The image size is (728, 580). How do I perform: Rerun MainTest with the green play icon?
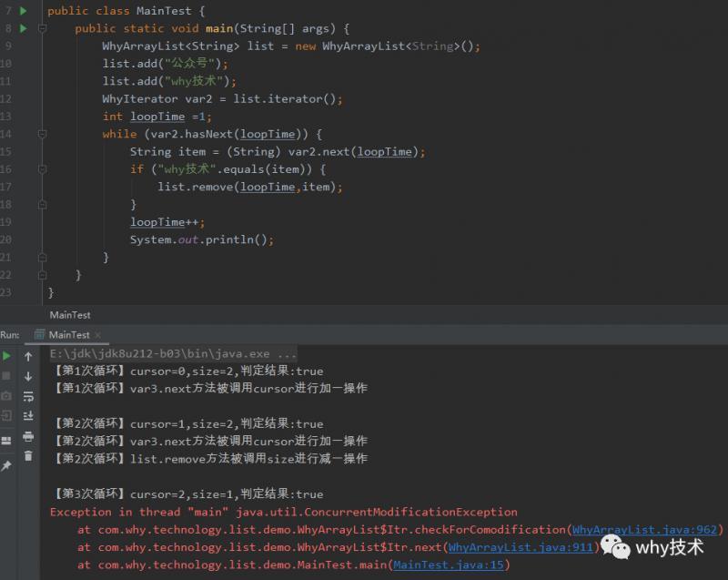click(7, 358)
